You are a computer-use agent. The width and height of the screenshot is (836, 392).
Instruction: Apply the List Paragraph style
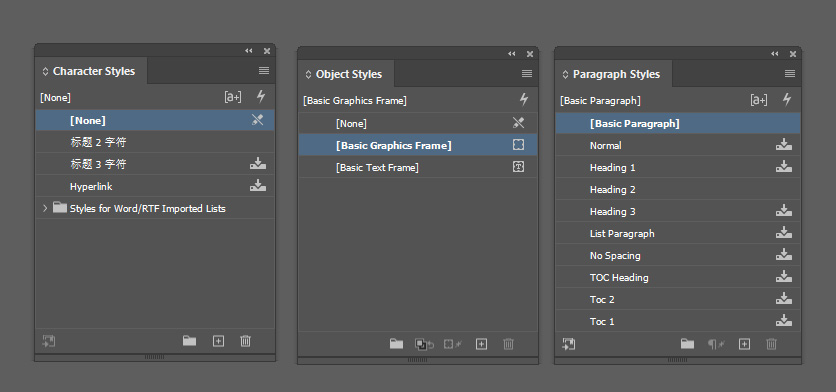[678, 233]
